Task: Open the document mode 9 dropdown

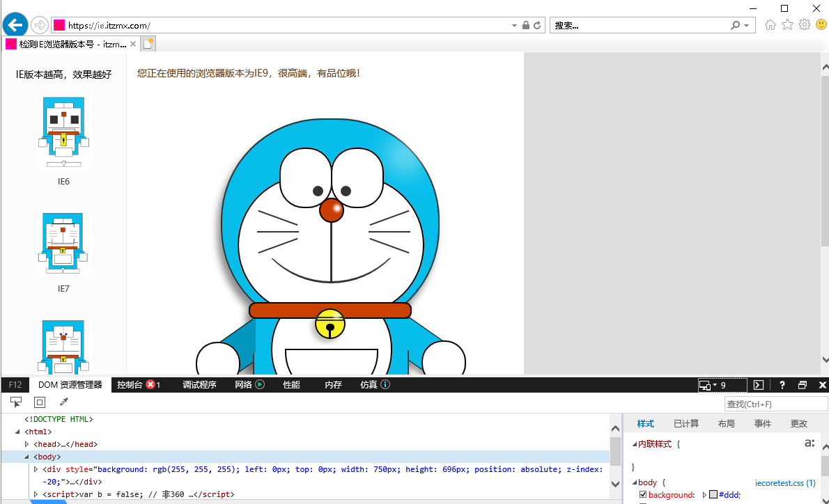Action: tap(722, 384)
